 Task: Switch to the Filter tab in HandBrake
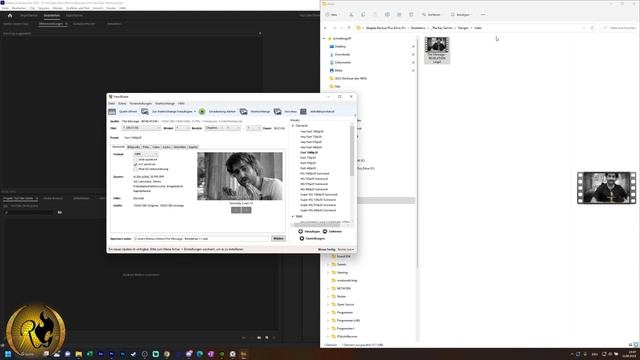click(146, 147)
